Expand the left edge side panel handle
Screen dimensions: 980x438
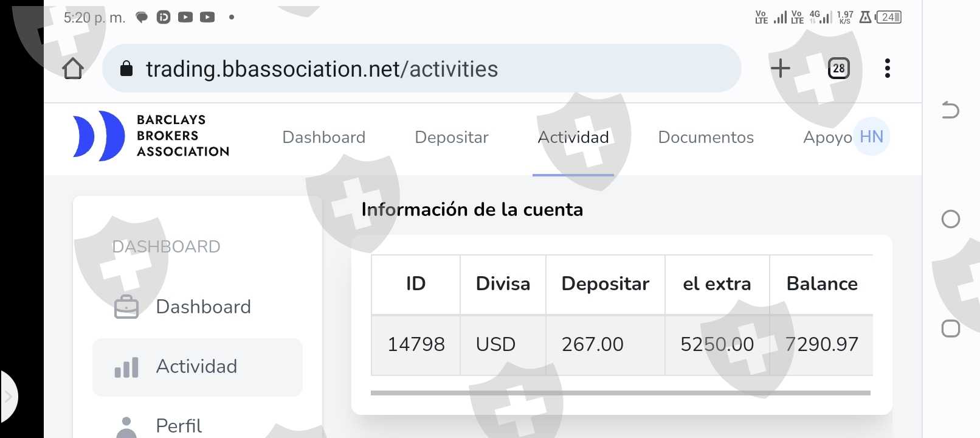tap(9, 397)
